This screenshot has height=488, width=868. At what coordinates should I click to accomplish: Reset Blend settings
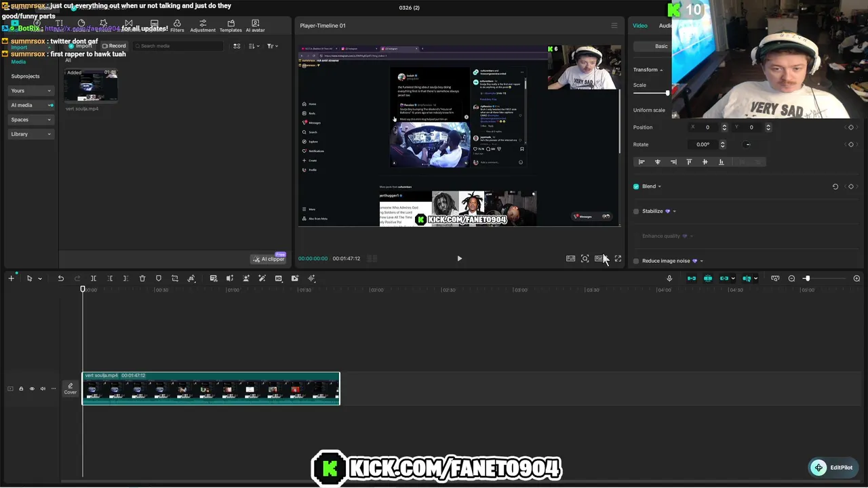coord(835,186)
